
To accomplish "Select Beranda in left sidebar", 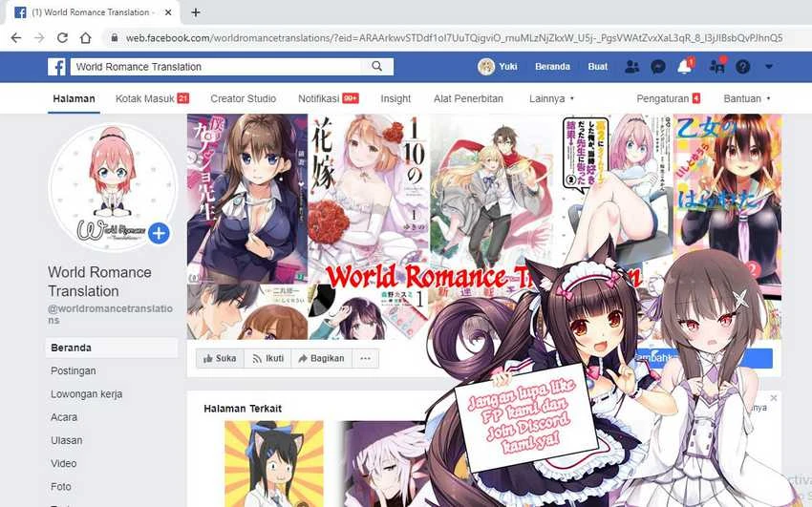I will tap(112, 348).
